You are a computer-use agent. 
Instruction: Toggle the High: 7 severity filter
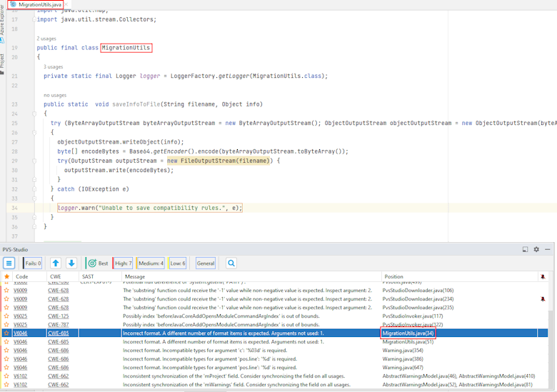[123, 263]
